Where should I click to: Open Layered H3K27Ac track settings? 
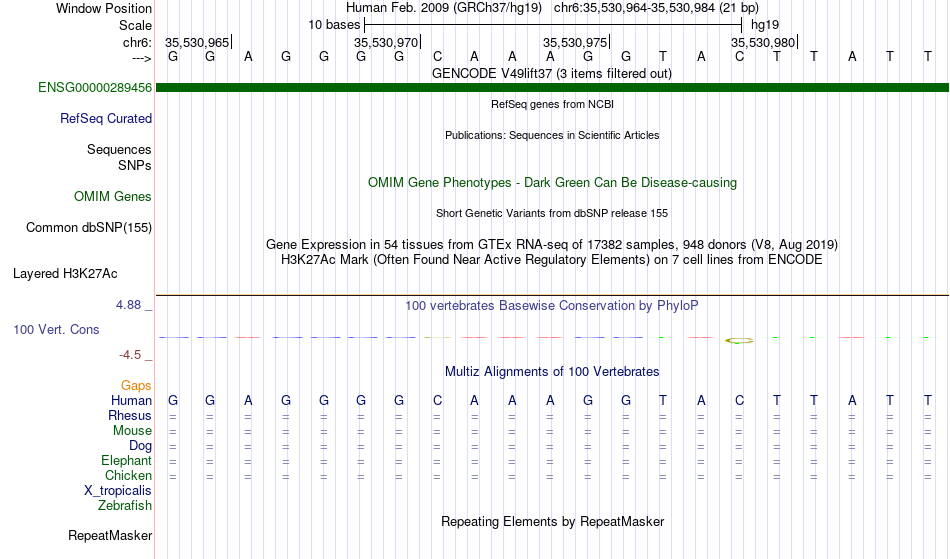pyautogui.click(x=65, y=274)
